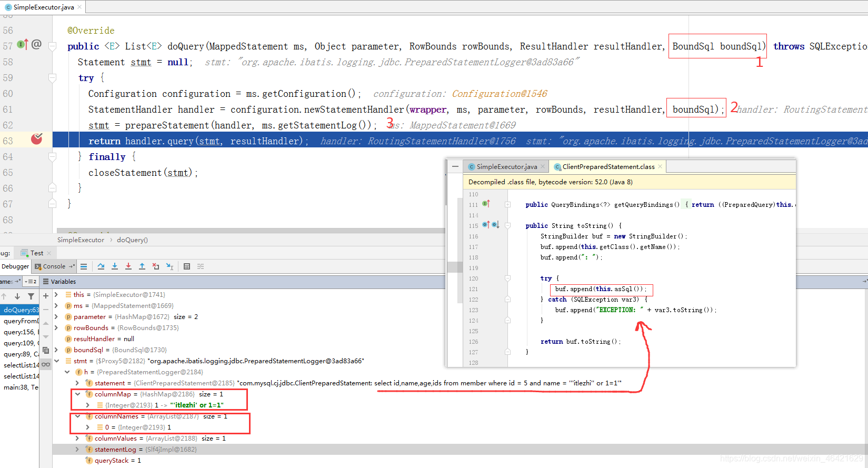Expand the 'statement' ClientPreparedStatement node
The width and height of the screenshot is (868, 468).
tap(77, 383)
